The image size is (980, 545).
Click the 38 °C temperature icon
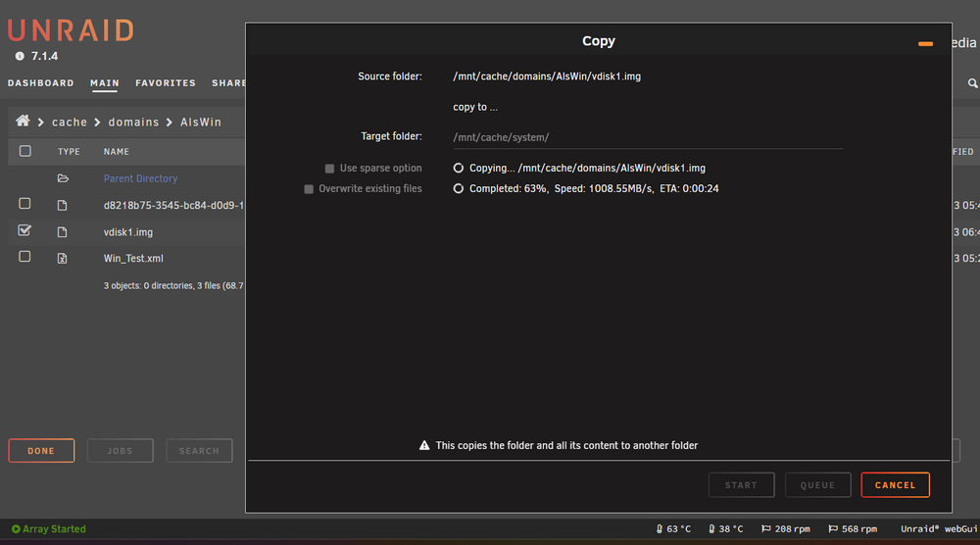pyautogui.click(x=711, y=528)
